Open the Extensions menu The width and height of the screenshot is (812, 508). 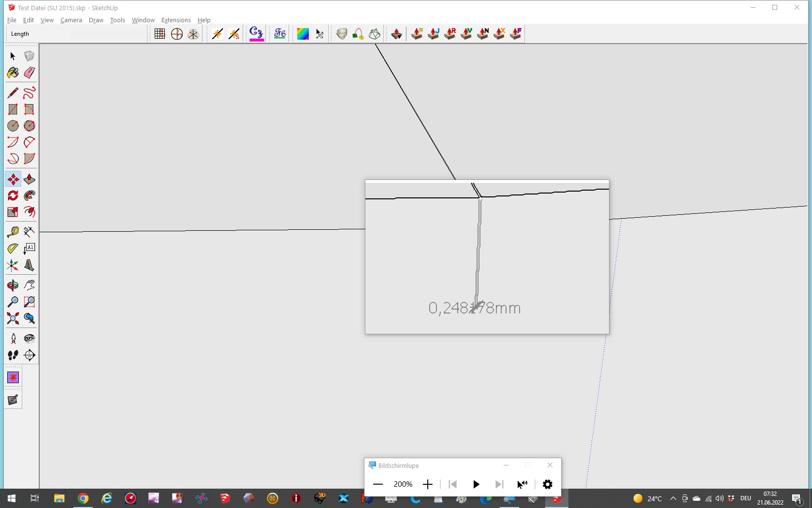tap(176, 20)
